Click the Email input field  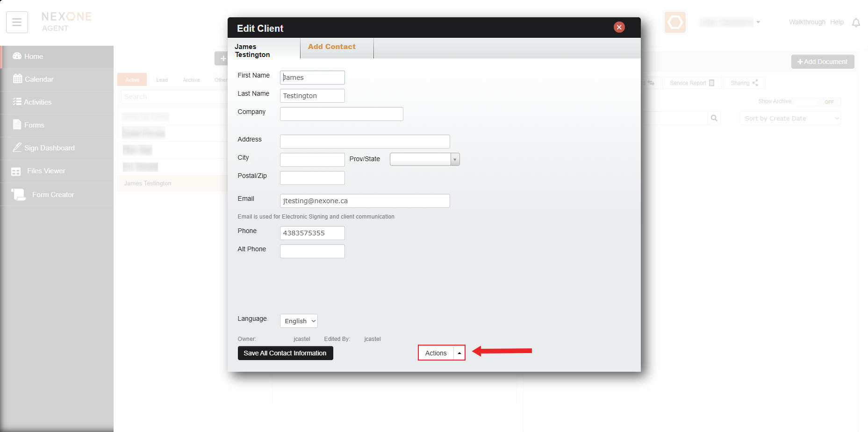pos(365,201)
